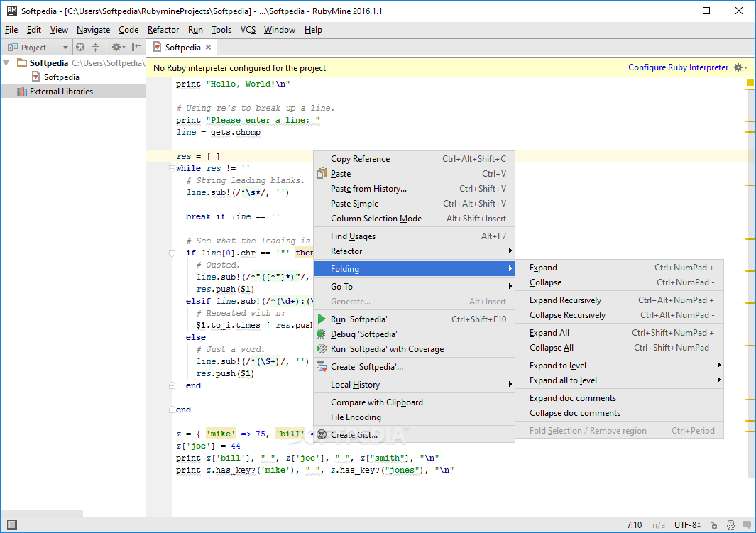This screenshot has height=533, width=756.
Task: Open the event log speech bubble icon
Action: pos(746,524)
